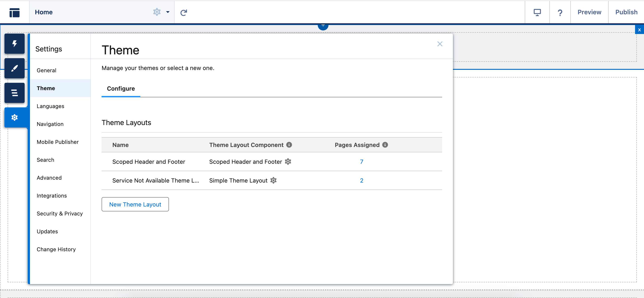Switch to the Configure tab
The height and width of the screenshot is (298, 644).
(x=121, y=89)
